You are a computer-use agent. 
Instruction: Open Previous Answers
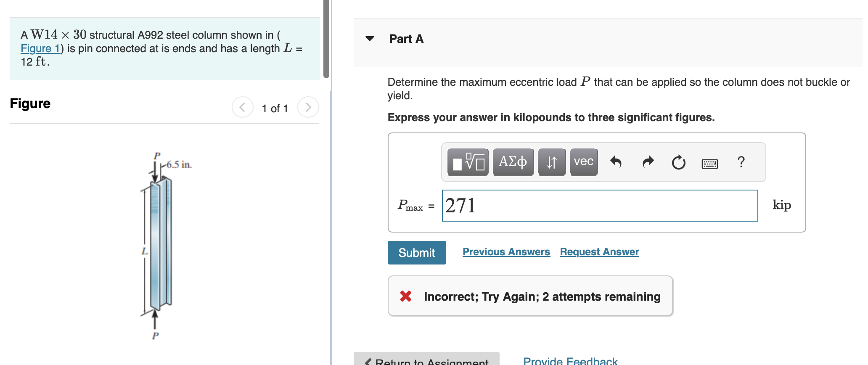click(506, 251)
